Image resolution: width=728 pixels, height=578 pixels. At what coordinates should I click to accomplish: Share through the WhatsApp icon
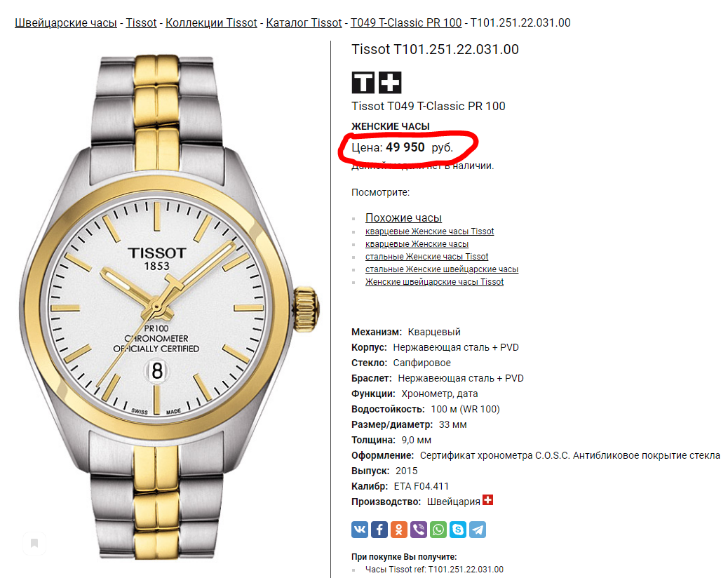click(438, 530)
